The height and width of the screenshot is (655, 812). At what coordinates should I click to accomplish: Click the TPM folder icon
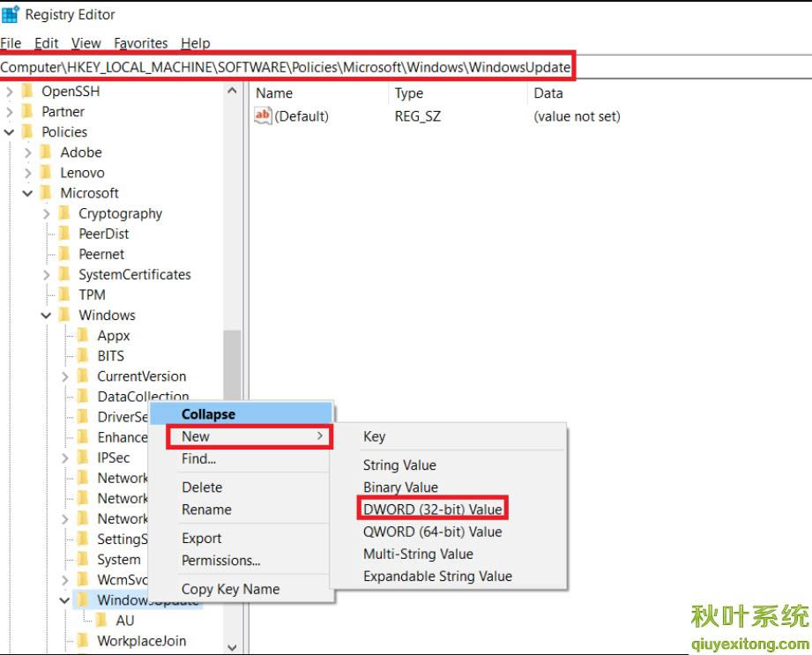(x=64, y=294)
